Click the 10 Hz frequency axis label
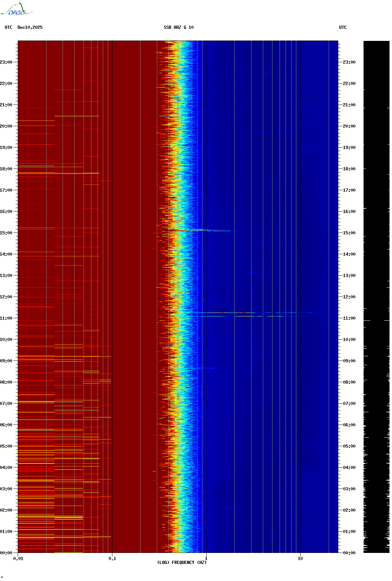This screenshot has height=581, width=392. (x=300, y=559)
